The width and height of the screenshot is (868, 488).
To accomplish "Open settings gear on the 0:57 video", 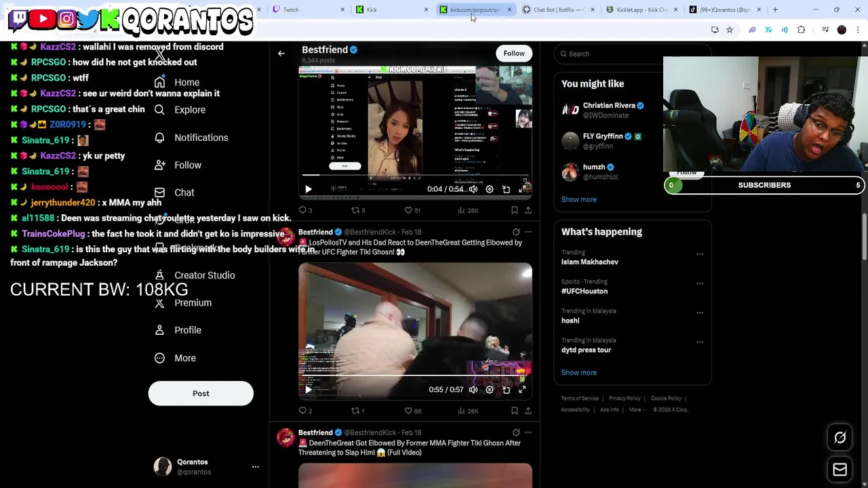I will 489,390.
